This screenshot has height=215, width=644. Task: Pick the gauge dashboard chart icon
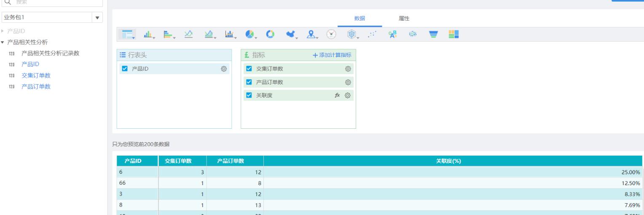point(332,34)
